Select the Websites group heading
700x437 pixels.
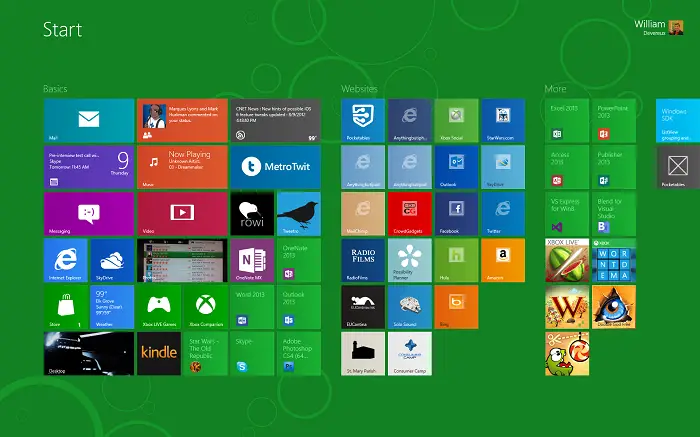(x=359, y=89)
